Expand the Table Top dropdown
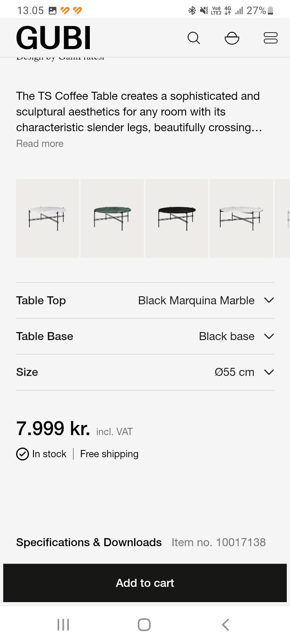 click(269, 300)
